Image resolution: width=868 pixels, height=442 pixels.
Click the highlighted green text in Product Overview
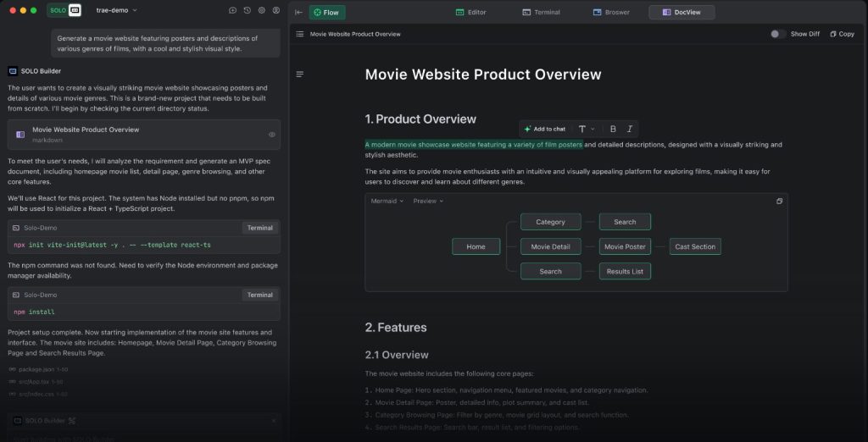(x=474, y=145)
